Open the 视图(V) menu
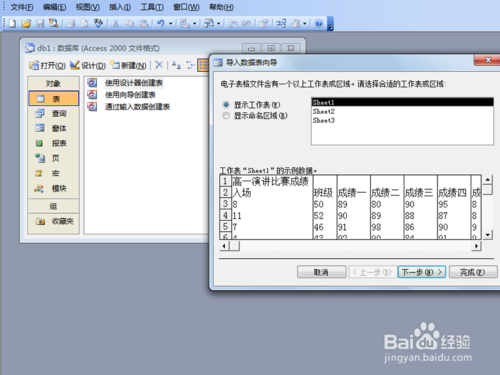Screen dimensions: 500x375 tap(87, 7)
